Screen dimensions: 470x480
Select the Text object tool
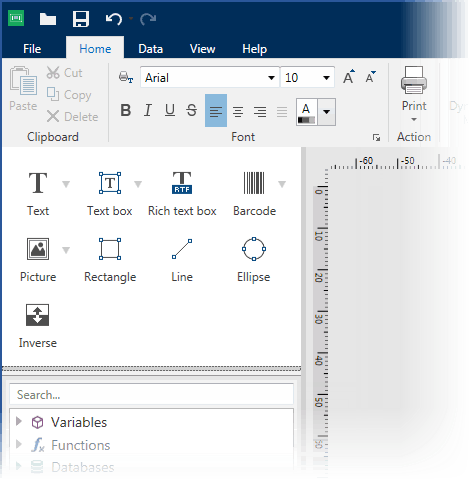38,193
